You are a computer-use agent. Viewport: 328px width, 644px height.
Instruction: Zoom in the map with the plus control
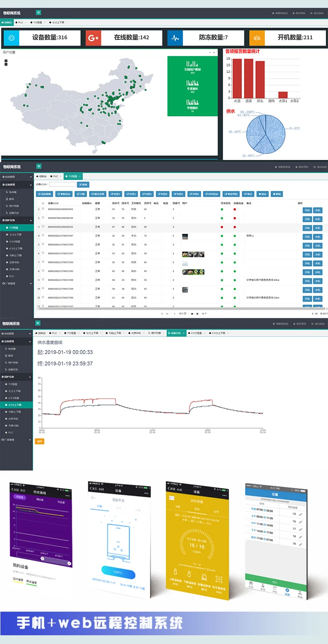coord(6,61)
